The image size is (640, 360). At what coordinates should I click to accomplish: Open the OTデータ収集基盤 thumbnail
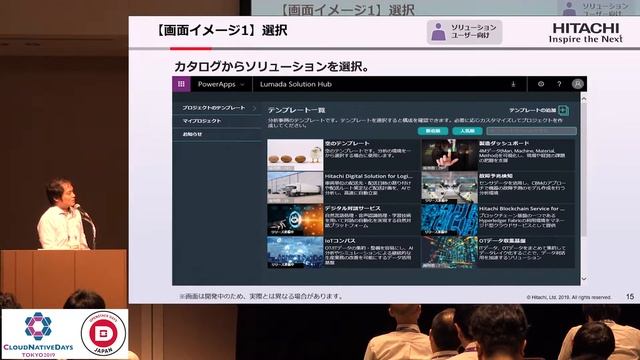[x=449, y=253]
